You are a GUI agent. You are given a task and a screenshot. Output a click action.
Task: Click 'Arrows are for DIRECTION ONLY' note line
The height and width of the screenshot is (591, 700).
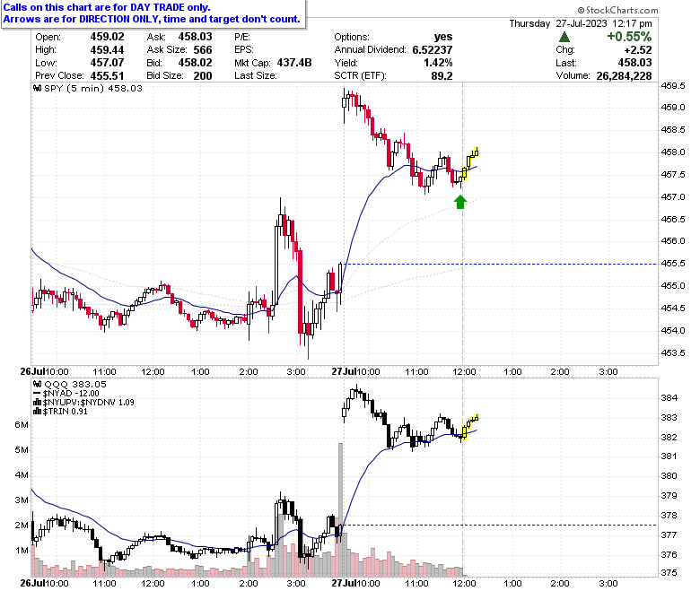tap(152, 19)
